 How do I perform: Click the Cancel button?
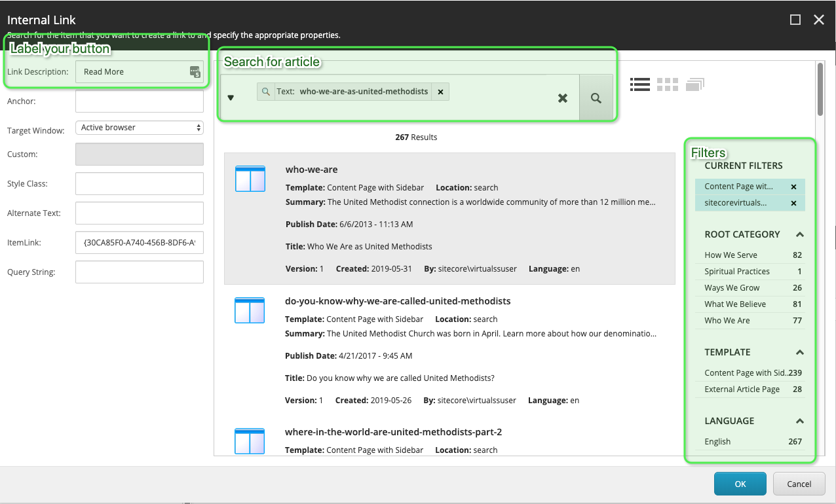[x=799, y=484]
